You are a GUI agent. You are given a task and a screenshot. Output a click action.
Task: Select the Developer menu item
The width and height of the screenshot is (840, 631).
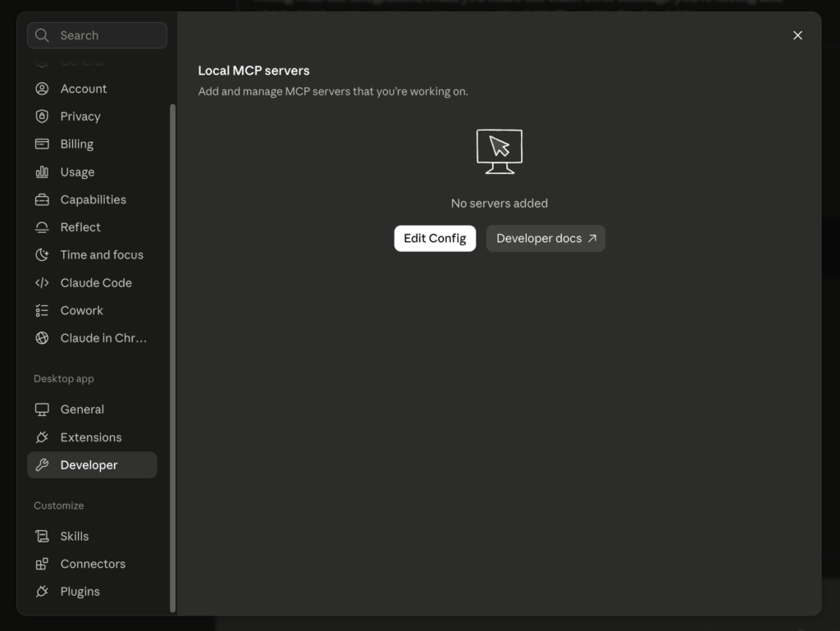tap(92, 465)
